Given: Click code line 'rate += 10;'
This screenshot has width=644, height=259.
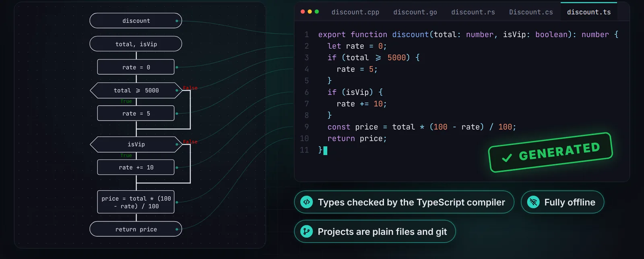Looking at the screenshot, I should click(x=361, y=104).
